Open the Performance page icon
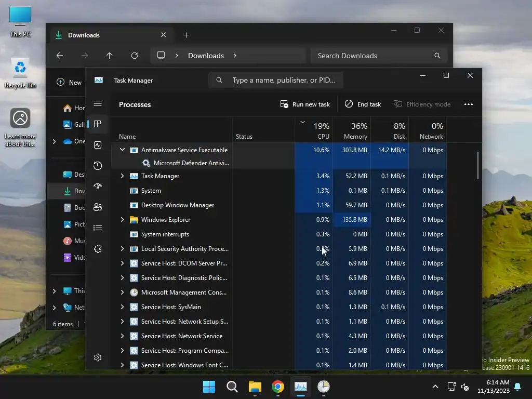The width and height of the screenshot is (532, 399). click(98, 145)
